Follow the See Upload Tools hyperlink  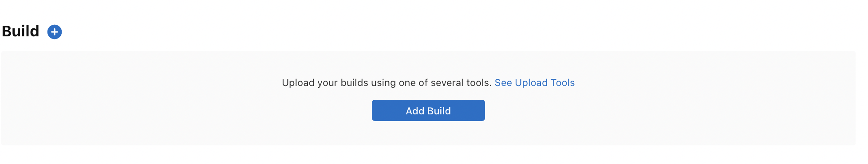(535, 83)
